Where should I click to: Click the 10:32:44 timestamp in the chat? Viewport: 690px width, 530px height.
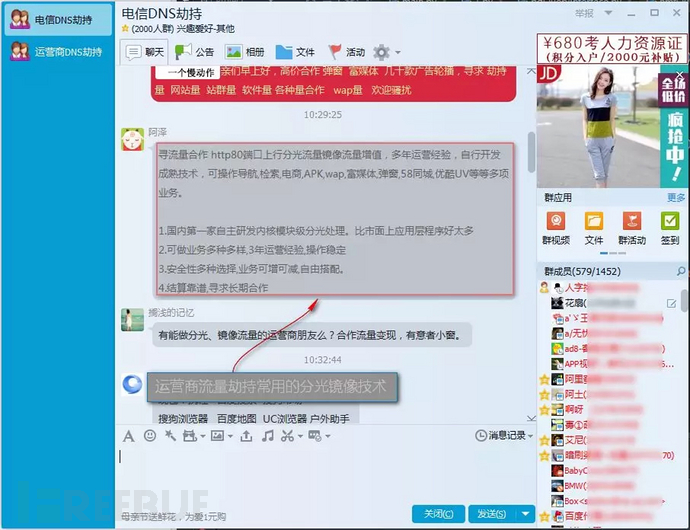click(x=323, y=360)
